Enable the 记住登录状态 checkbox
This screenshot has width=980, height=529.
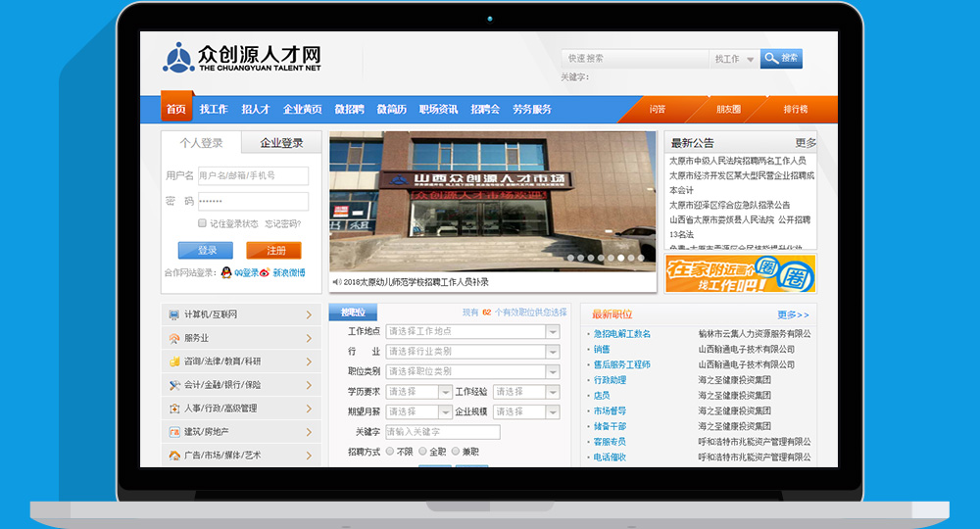point(202,223)
